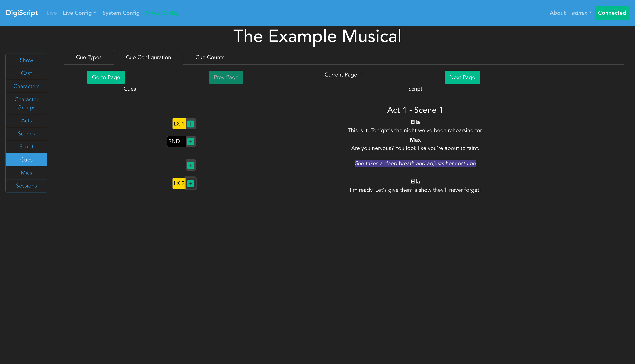The image size is (635, 364).
Task: Switch to the Cue Types tab
Action: [89, 57]
